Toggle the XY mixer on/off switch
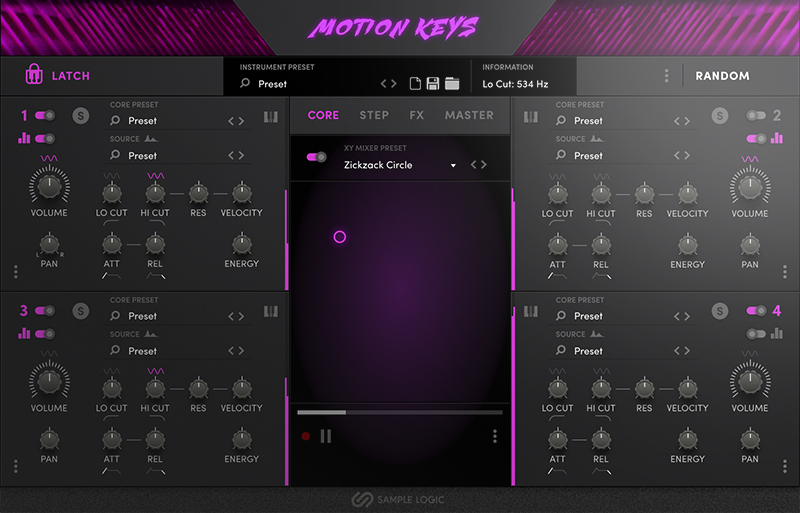This screenshot has width=800, height=513. click(x=316, y=157)
